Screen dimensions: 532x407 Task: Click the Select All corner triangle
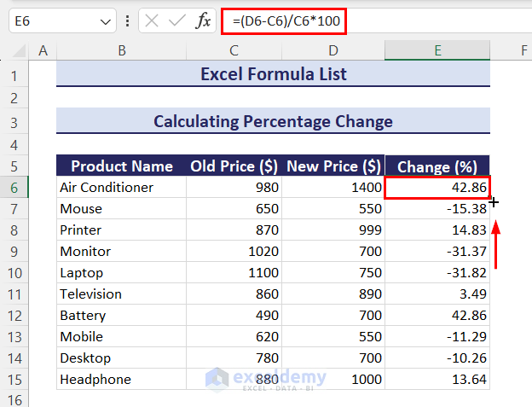(17, 52)
